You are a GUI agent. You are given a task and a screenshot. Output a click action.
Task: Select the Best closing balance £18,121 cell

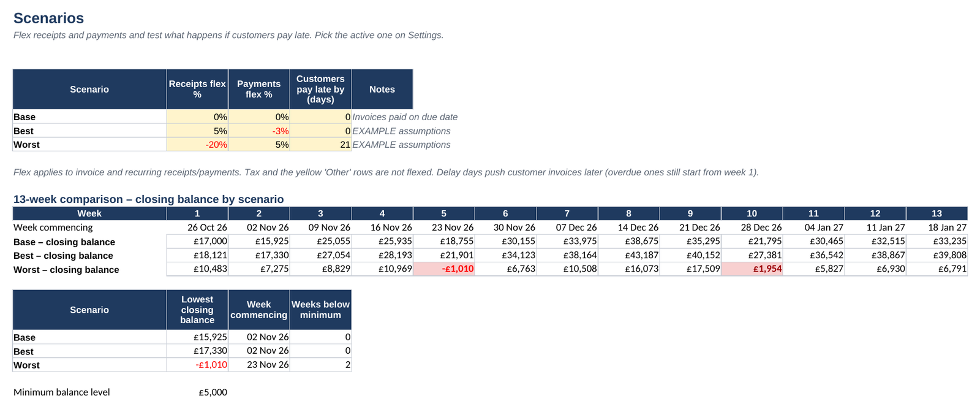(x=197, y=255)
